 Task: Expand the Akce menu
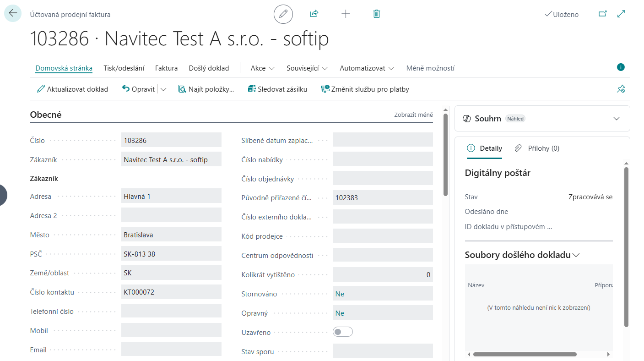tap(263, 68)
